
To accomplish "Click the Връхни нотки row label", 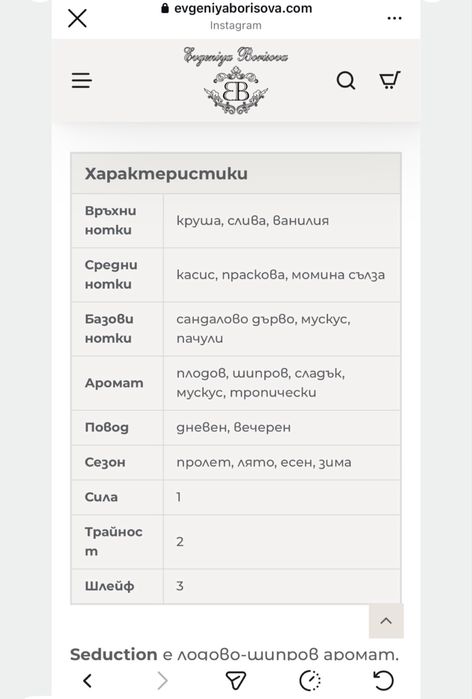I will [111, 220].
